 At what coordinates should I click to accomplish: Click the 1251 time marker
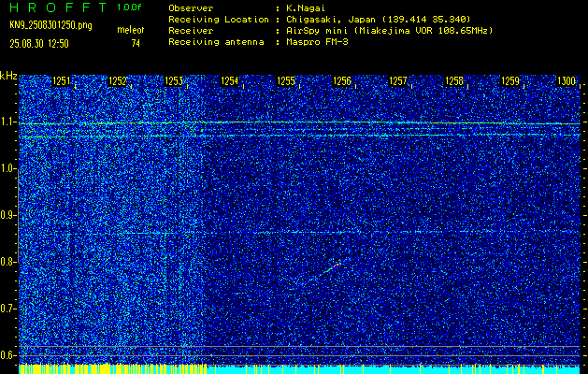61,81
